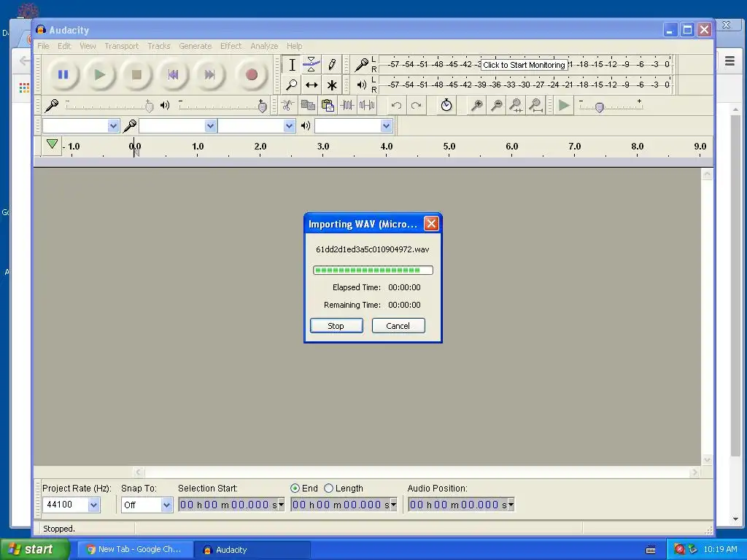Open the Effect menu
This screenshot has height=560, width=747.
coord(231,46)
